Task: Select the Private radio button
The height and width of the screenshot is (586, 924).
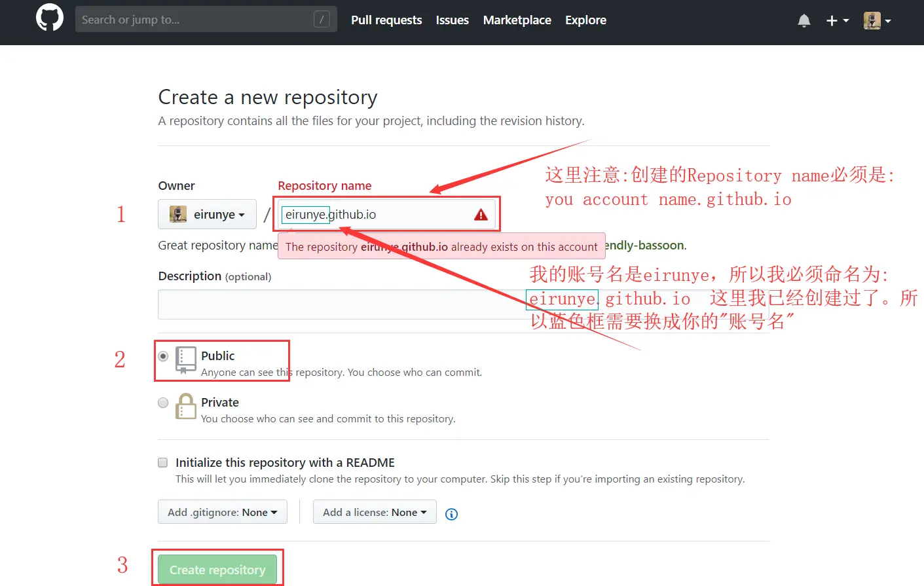Action: 163,403
